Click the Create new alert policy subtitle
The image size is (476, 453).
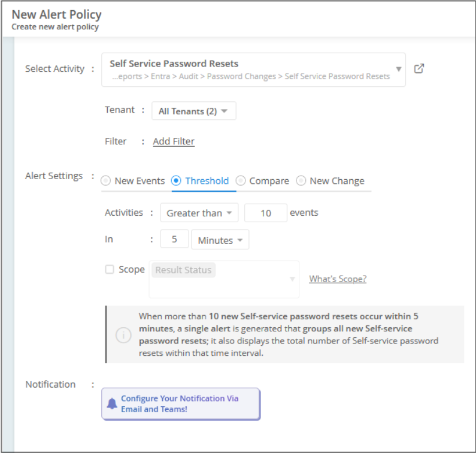click(55, 27)
